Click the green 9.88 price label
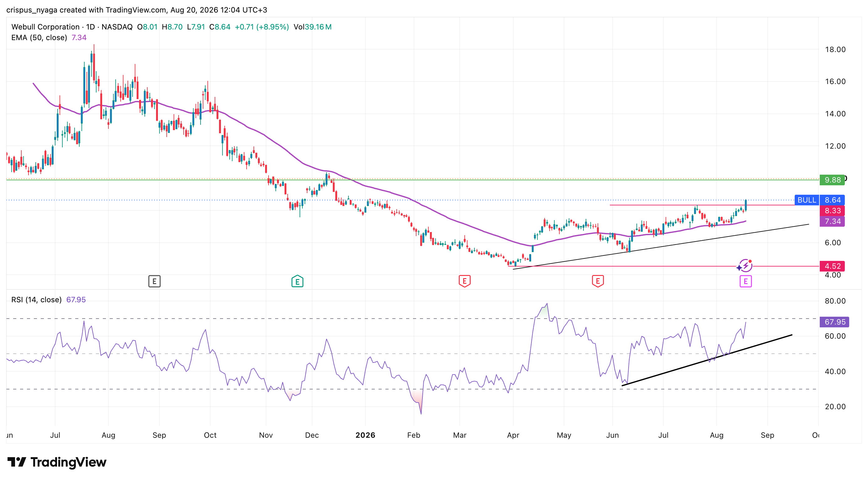The width and height of the screenshot is (868, 481). pos(832,180)
